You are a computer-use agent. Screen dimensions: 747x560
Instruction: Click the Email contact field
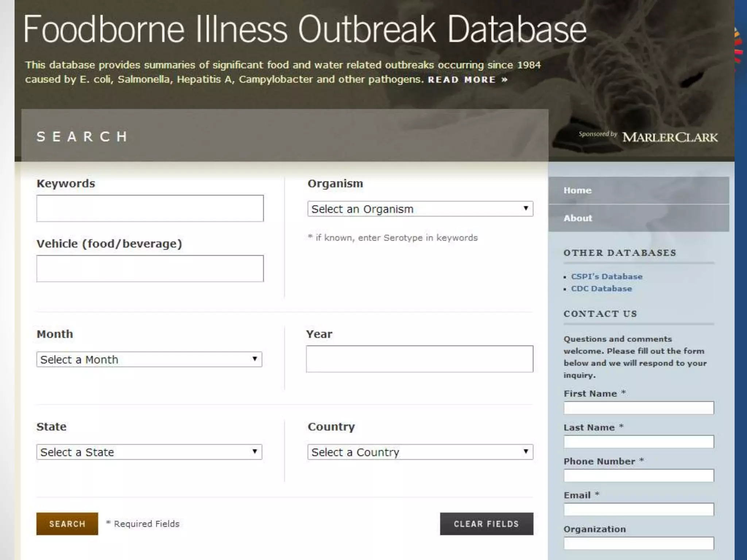[x=638, y=510]
